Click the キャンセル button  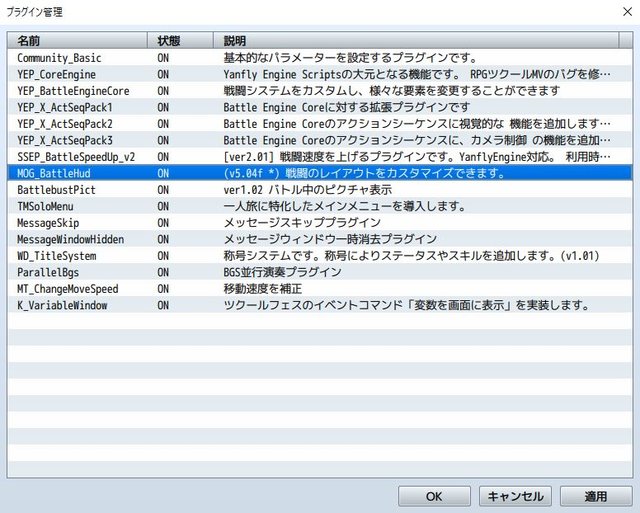pyautogui.click(x=515, y=496)
